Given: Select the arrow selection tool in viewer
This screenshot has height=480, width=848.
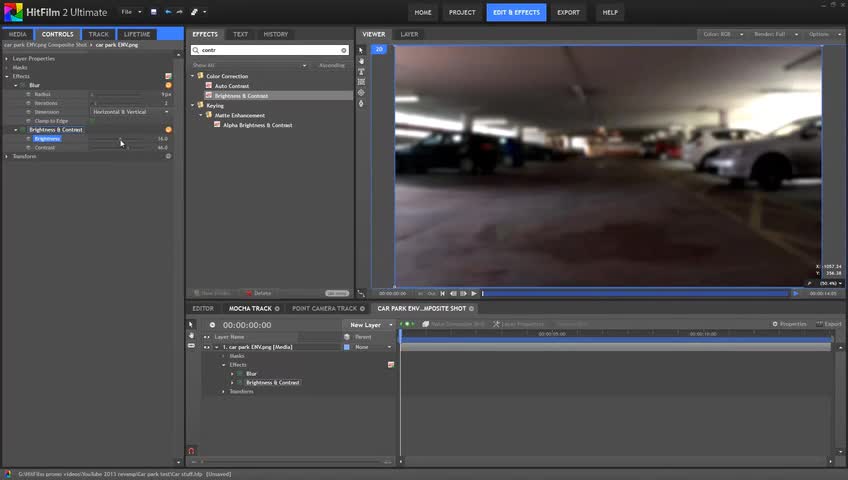Looking at the screenshot, I should point(362,50).
